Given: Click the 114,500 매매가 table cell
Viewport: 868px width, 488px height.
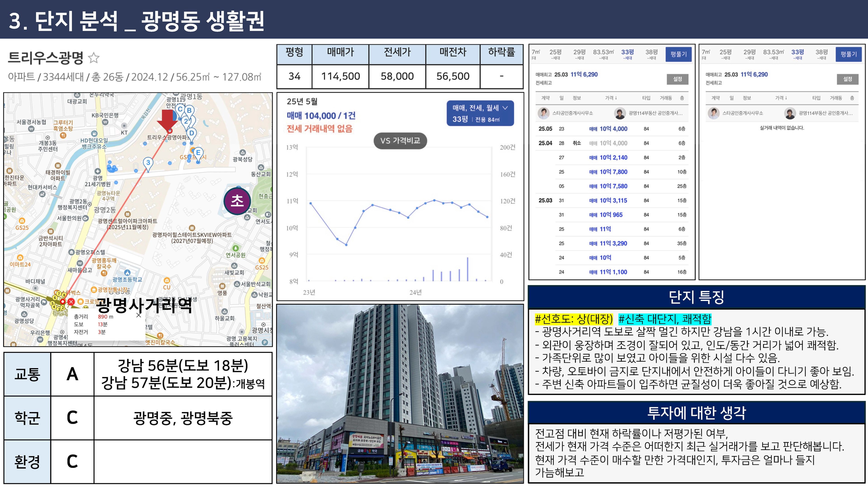Looking at the screenshot, I should (x=340, y=76).
